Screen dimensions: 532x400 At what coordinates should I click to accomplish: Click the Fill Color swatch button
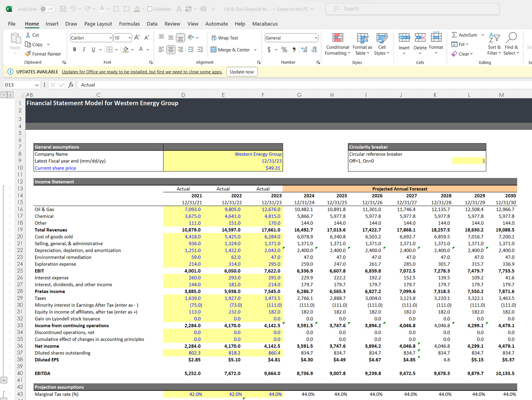click(126, 50)
